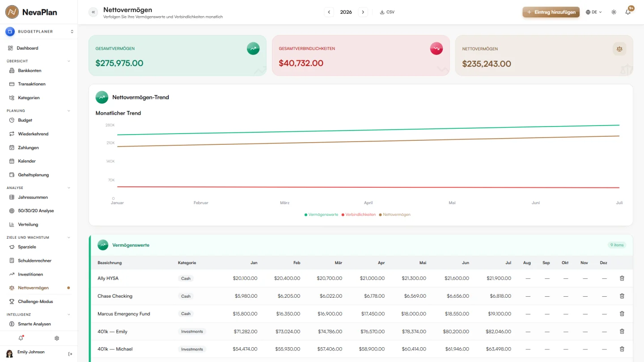Toggle Vermögenswerte series in chart legend
Image resolution: width=644 pixels, height=362 pixels.
tap(321, 215)
